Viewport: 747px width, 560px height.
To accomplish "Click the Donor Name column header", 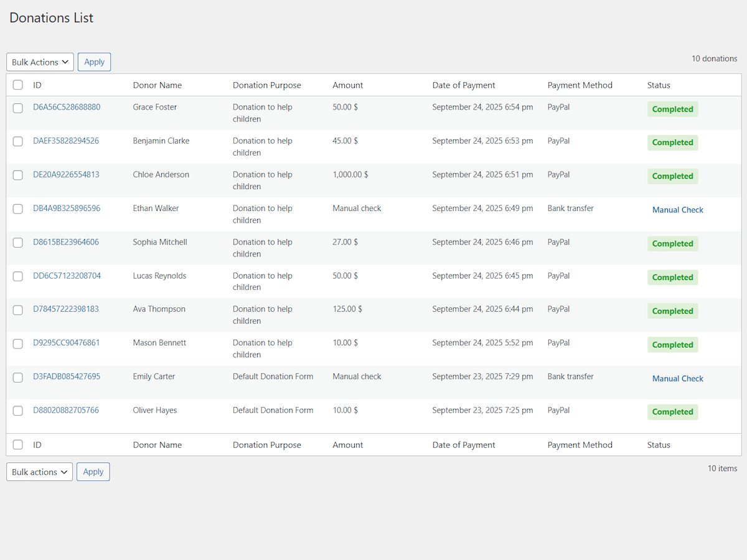I will [157, 85].
